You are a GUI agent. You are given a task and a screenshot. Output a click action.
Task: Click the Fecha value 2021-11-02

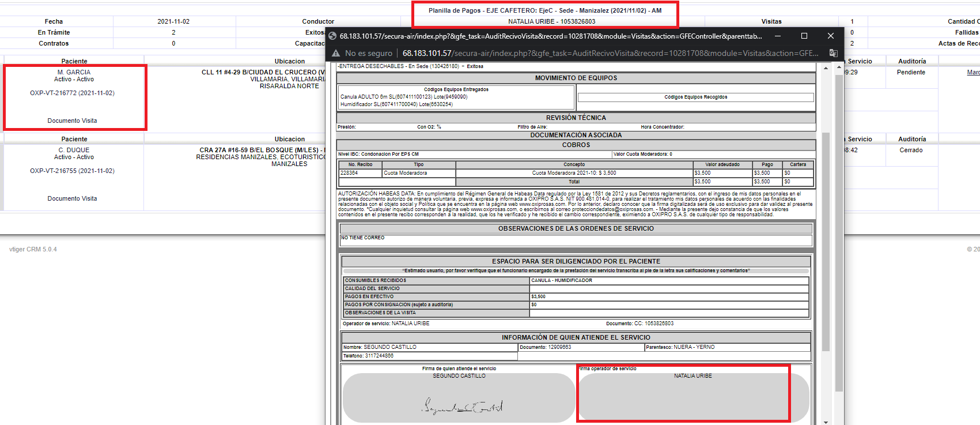pyautogui.click(x=173, y=21)
